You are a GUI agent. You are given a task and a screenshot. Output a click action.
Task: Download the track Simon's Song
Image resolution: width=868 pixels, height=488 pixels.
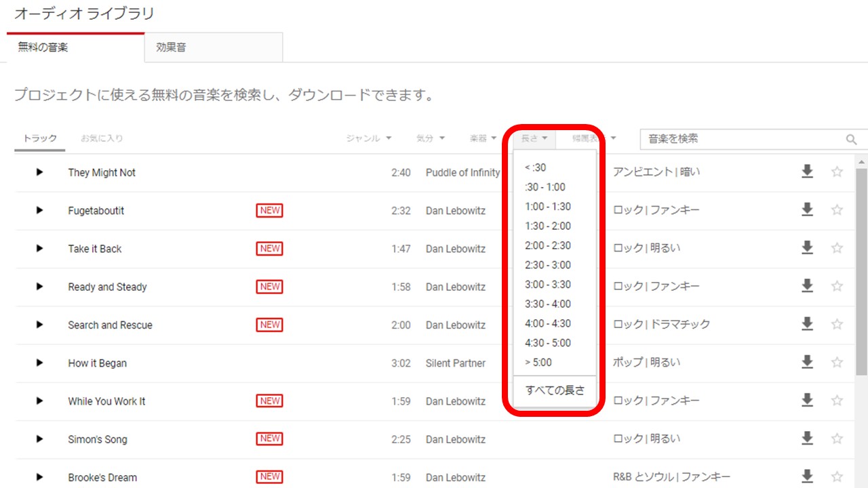pos(807,439)
